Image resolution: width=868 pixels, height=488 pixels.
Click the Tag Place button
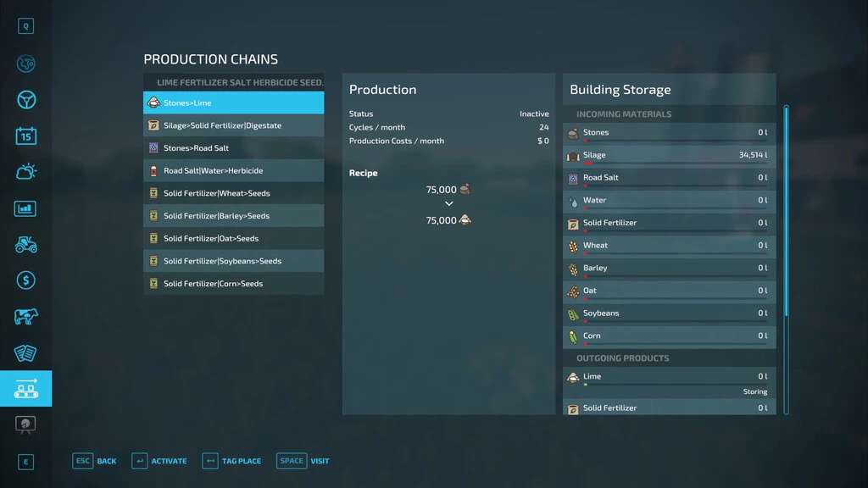[231, 461]
